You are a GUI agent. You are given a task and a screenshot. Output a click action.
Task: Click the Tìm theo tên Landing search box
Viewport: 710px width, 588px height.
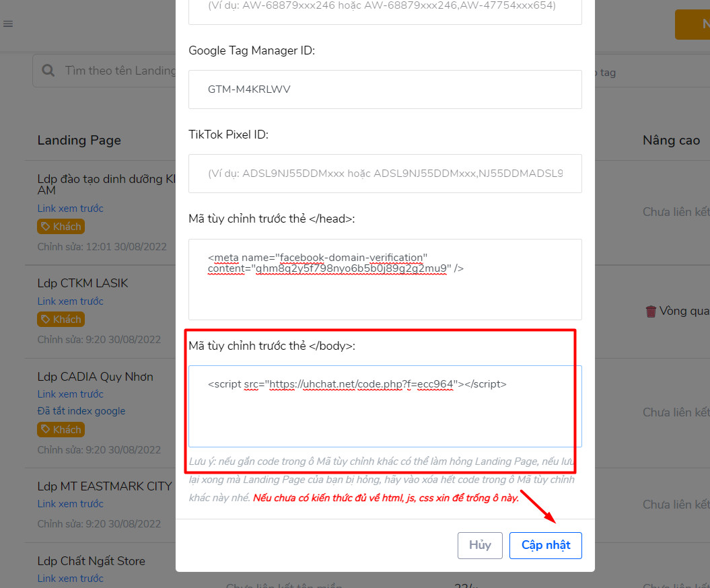coord(104,70)
